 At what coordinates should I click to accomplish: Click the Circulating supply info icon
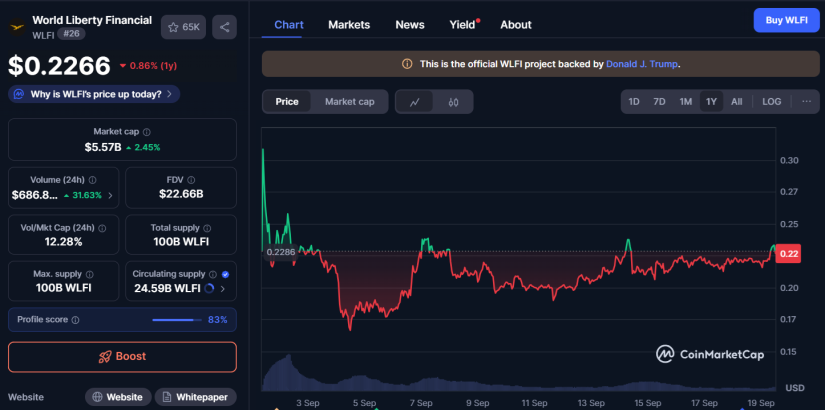(213, 274)
